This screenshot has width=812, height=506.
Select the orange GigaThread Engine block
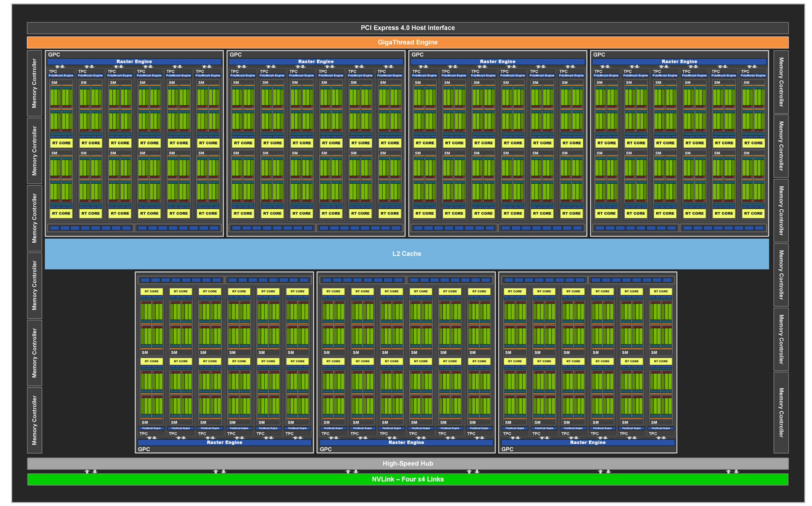click(407, 42)
